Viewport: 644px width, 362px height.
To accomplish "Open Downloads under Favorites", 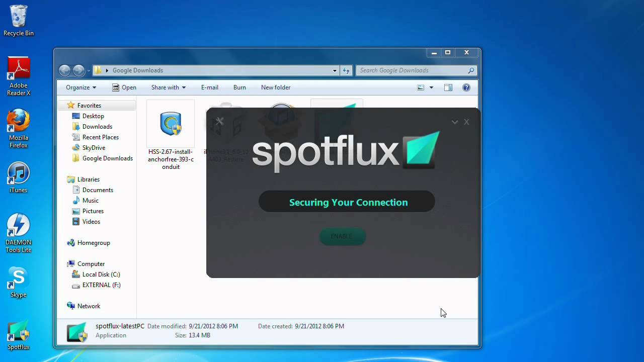I will coord(97,127).
